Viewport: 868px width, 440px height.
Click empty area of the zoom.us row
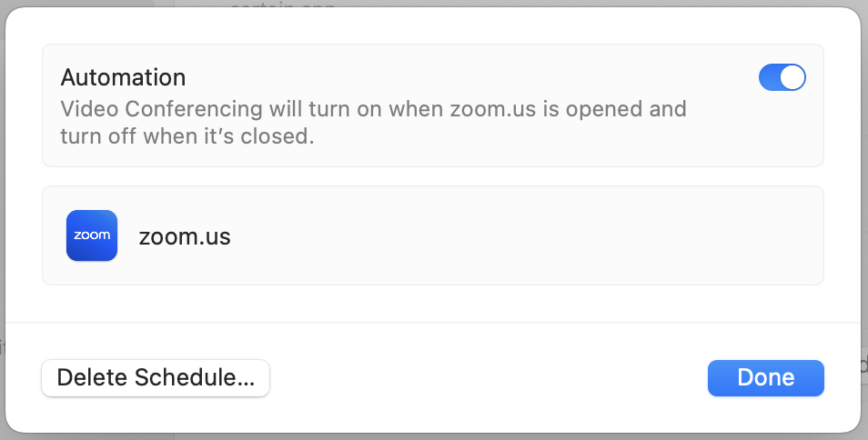[526, 235]
